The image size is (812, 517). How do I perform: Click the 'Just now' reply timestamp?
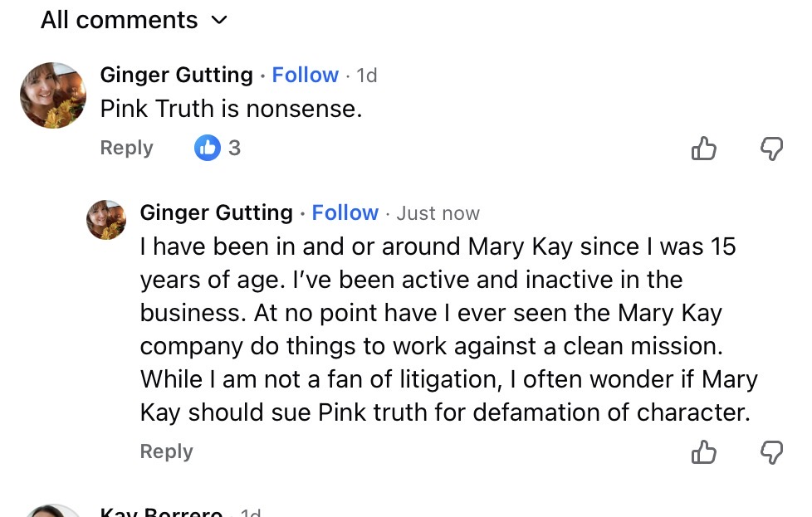click(x=438, y=213)
